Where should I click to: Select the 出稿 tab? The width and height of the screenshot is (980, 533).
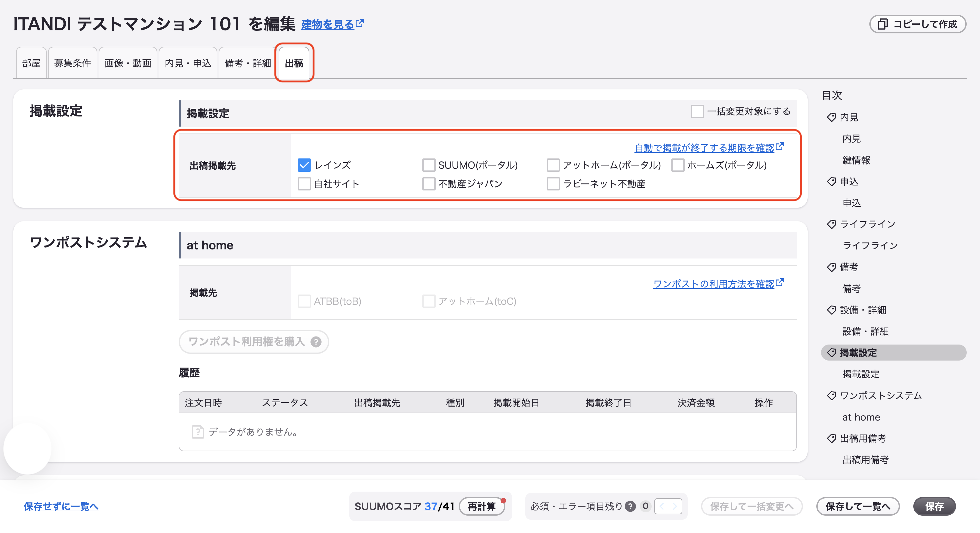coord(294,63)
